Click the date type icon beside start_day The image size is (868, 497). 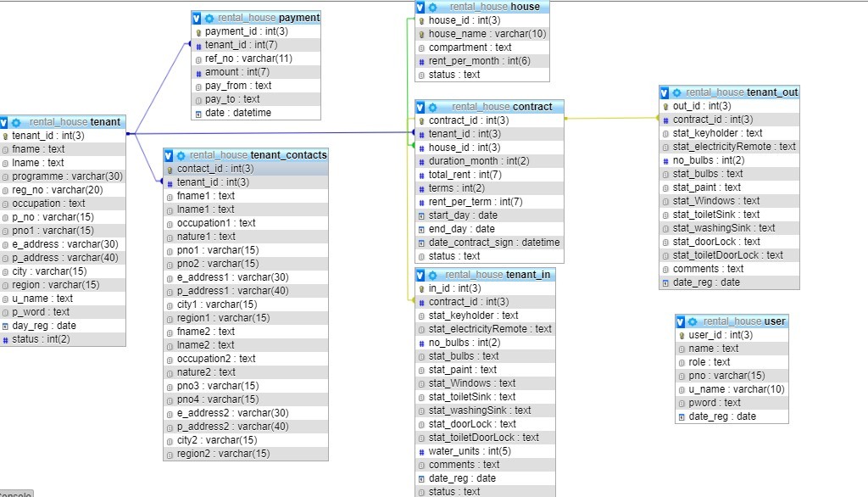point(422,216)
